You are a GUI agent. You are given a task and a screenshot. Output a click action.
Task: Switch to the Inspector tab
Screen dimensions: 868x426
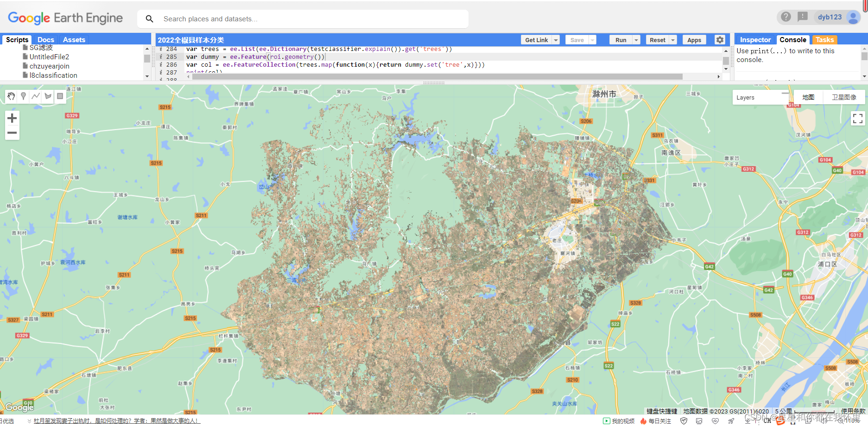[x=755, y=40]
